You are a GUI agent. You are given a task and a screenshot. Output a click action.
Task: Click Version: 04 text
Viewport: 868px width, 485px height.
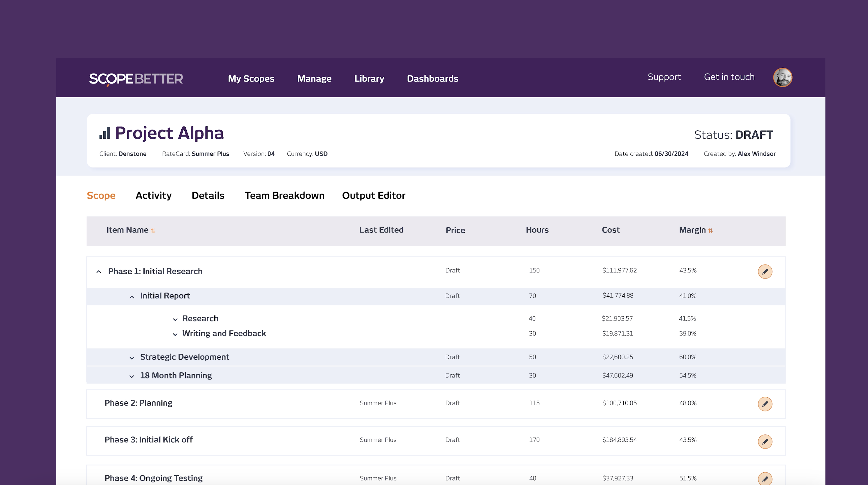tap(259, 154)
